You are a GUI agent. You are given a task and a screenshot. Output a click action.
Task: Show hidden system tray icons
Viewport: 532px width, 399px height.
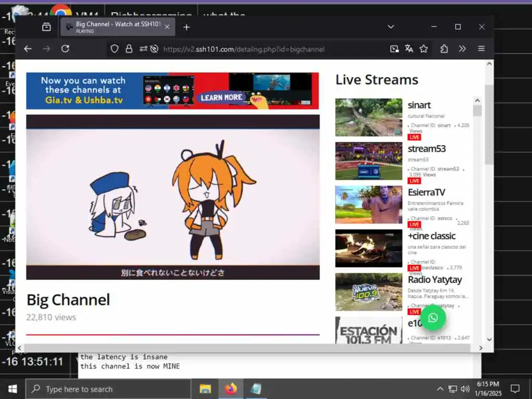pos(440,389)
